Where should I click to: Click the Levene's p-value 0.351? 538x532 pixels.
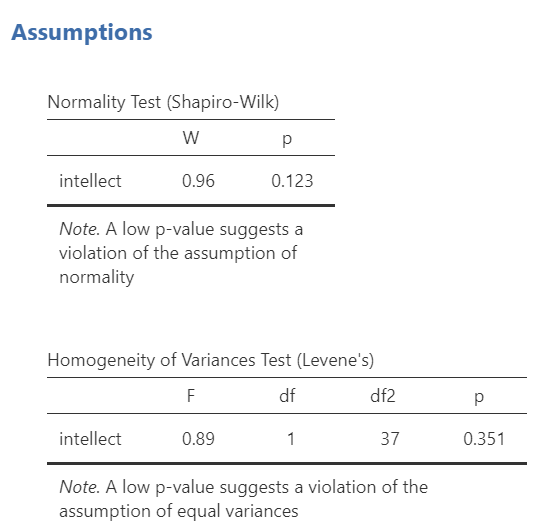click(484, 439)
